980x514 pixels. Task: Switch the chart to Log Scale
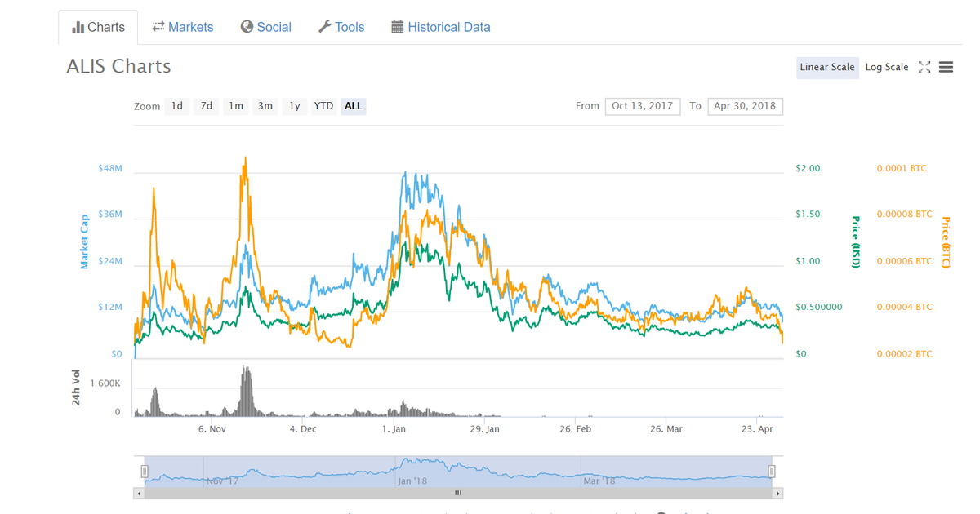pyautogui.click(x=887, y=67)
